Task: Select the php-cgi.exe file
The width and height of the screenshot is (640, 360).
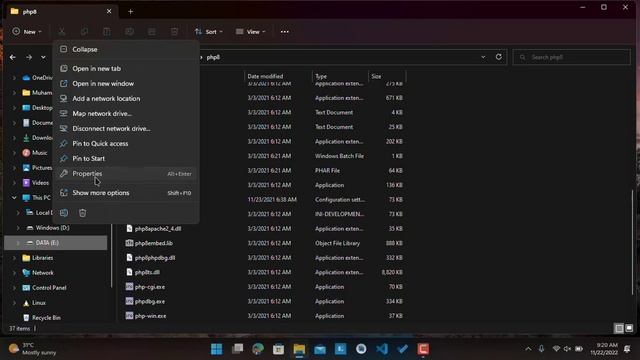Action: (150, 287)
